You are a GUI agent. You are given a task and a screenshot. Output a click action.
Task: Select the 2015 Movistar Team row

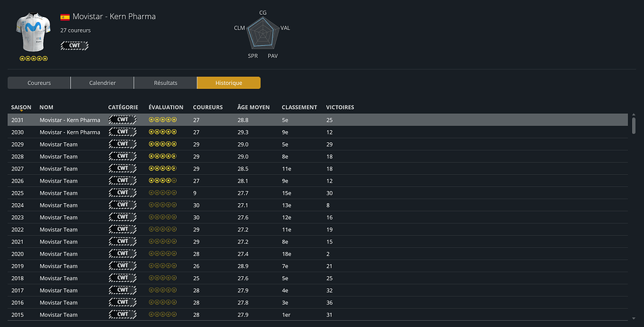click(318, 314)
